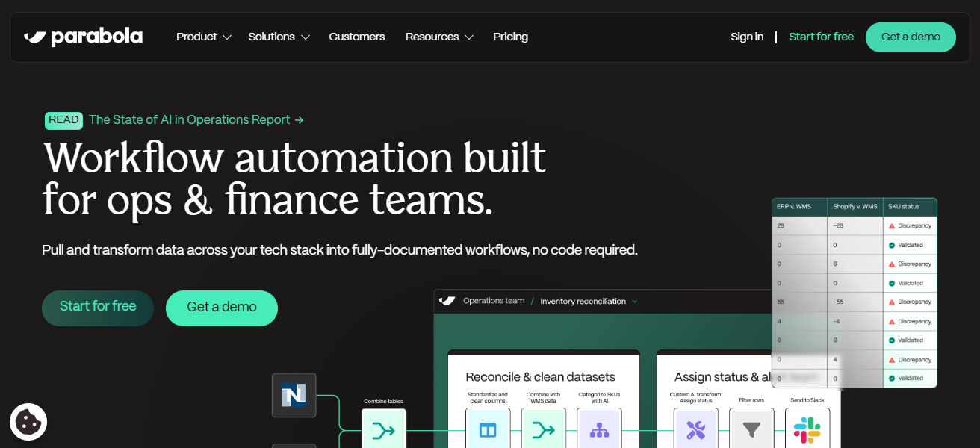This screenshot has width=980, height=448.
Task: Go to the Customers page
Action: pos(357,37)
